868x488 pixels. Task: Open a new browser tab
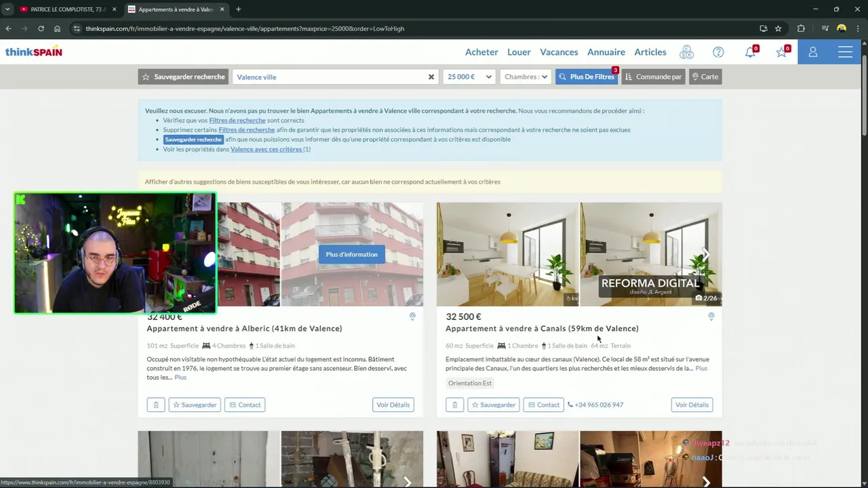point(238,9)
